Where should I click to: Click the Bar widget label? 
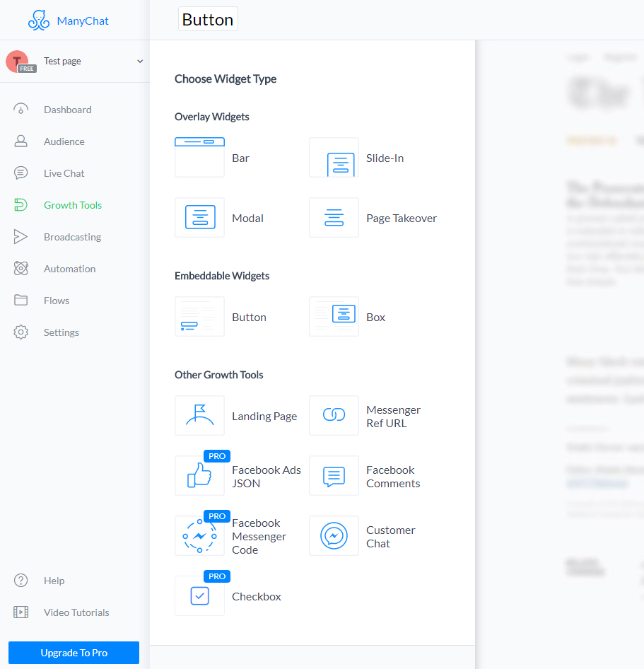[240, 158]
